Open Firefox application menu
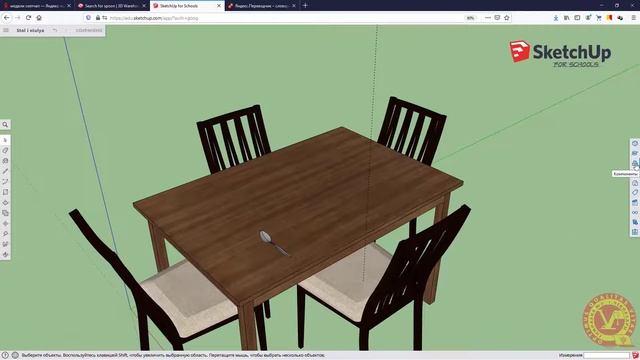 pyautogui.click(x=633, y=18)
